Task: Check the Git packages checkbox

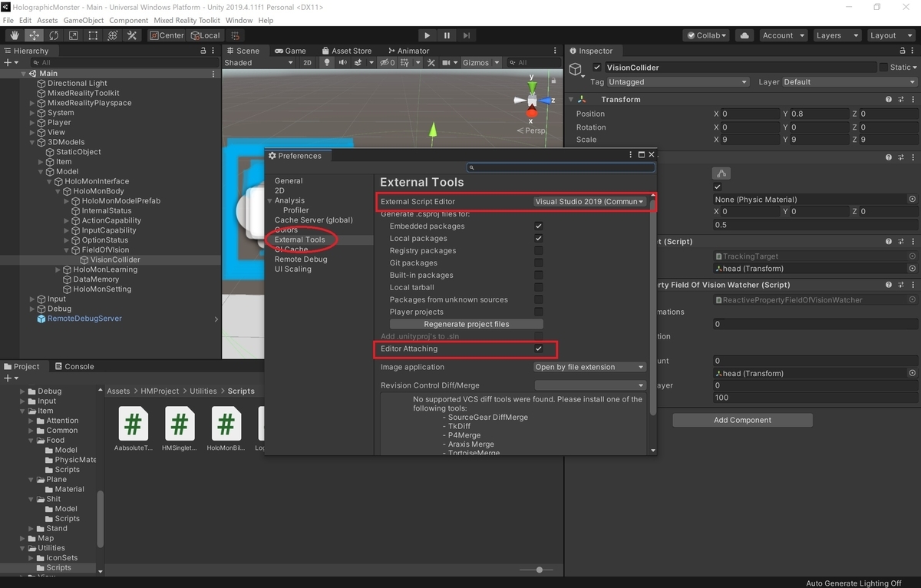Action: tap(538, 263)
